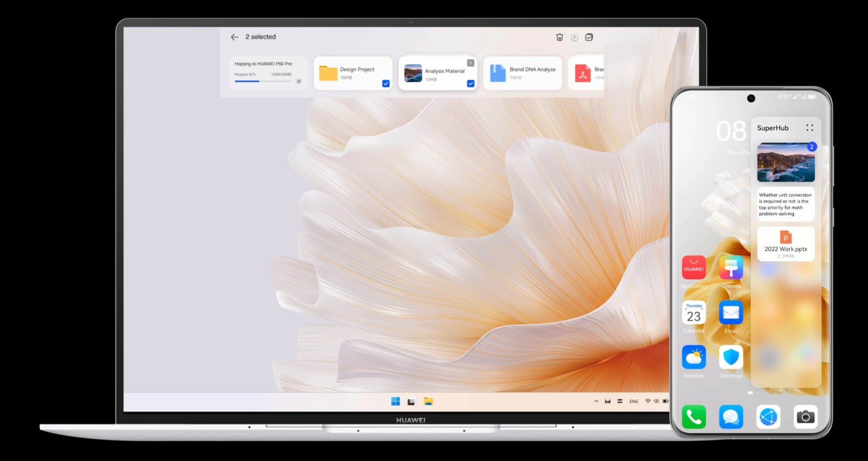Open the AppGallery app on the phone
The width and height of the screenshot is (868, 461).
pos(694,268)
